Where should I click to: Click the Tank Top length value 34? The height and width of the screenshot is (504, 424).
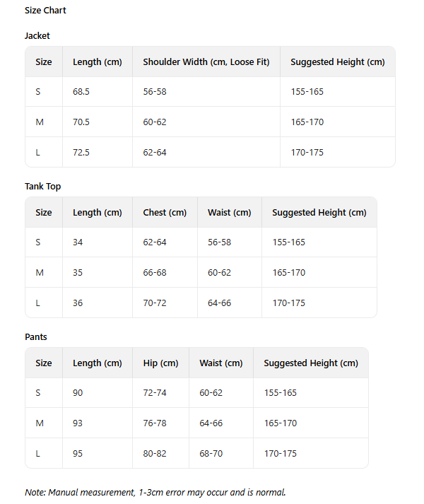78,242
